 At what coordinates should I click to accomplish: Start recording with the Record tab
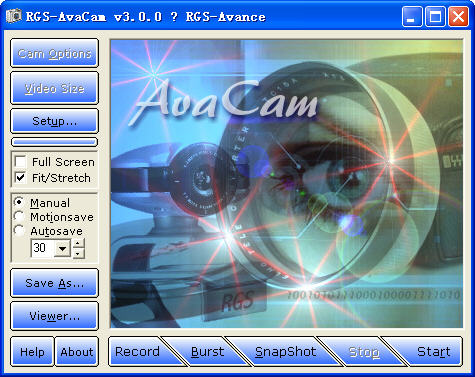pyautogui.click(x=137, y=352)
